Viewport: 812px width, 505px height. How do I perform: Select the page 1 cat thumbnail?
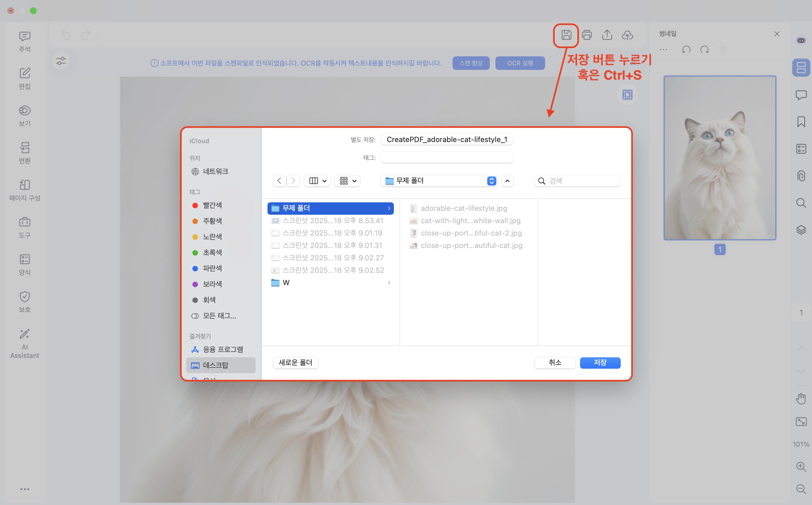coord(720,158)
